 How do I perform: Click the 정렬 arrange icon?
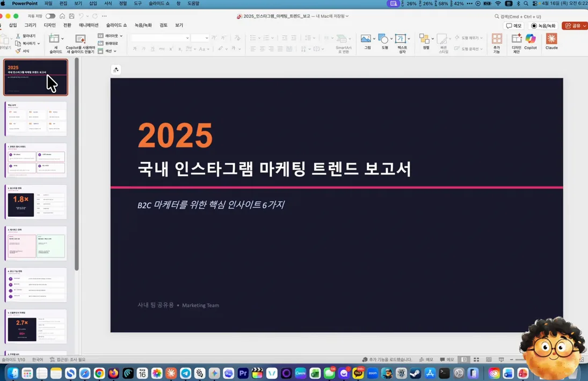click(x=424, y=39)
